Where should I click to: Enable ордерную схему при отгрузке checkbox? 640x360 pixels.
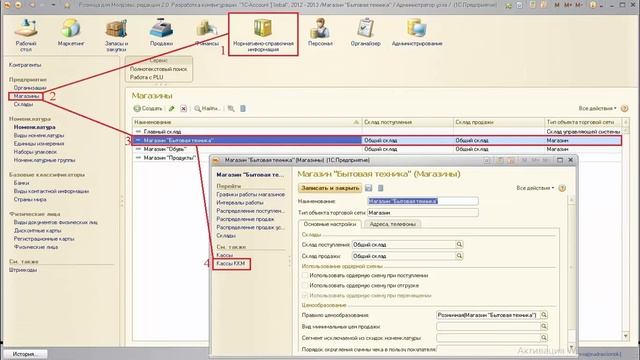pyautogui.click(x=305, y=285)
